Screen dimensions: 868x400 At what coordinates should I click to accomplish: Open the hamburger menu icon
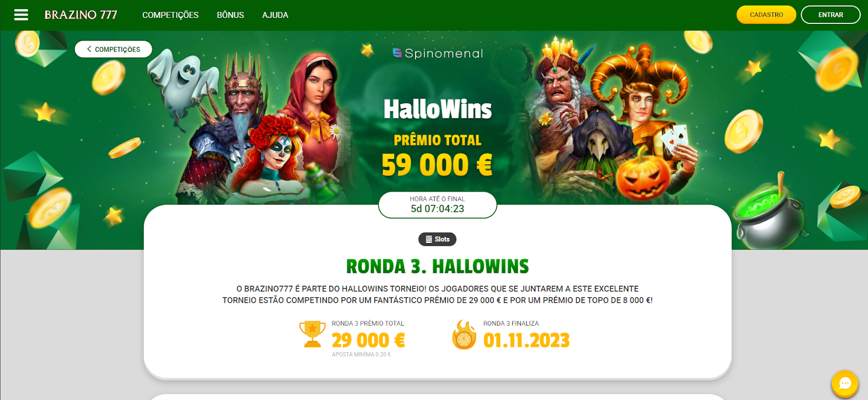coord(21,15)
